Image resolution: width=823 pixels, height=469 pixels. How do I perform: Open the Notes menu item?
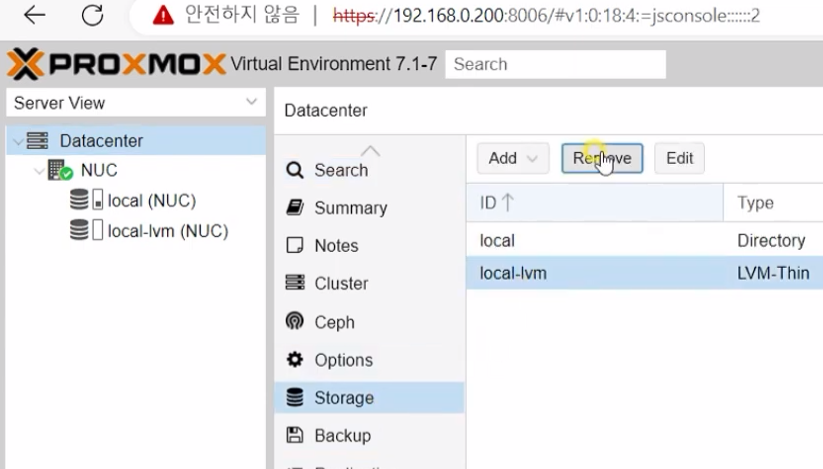point(370,246)
